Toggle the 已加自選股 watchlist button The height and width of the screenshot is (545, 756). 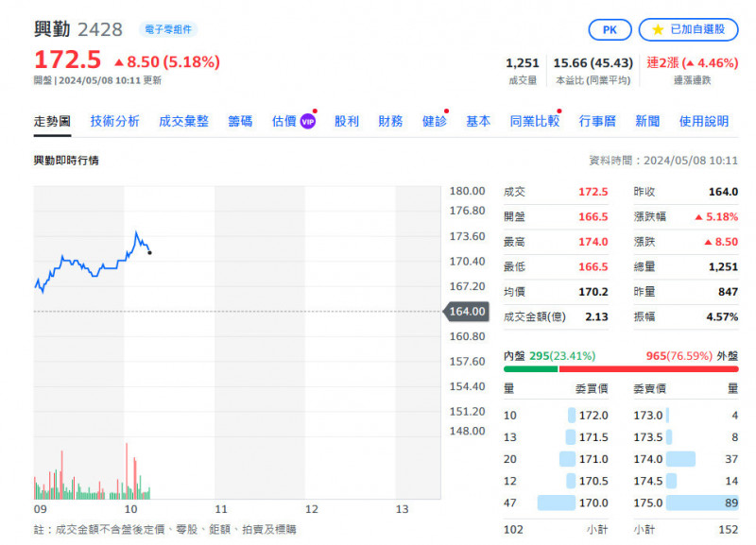click(689, 30)
